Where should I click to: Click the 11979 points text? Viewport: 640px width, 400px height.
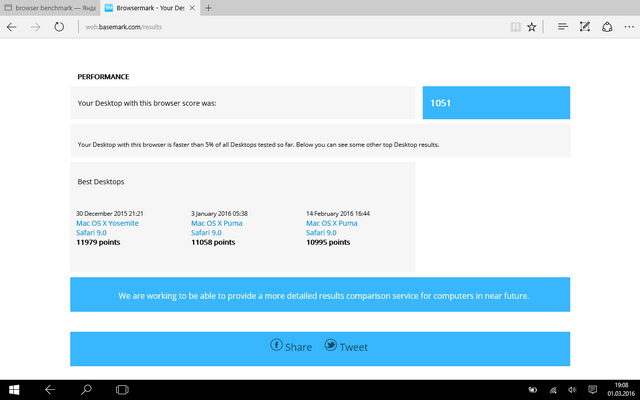[98, 242]
